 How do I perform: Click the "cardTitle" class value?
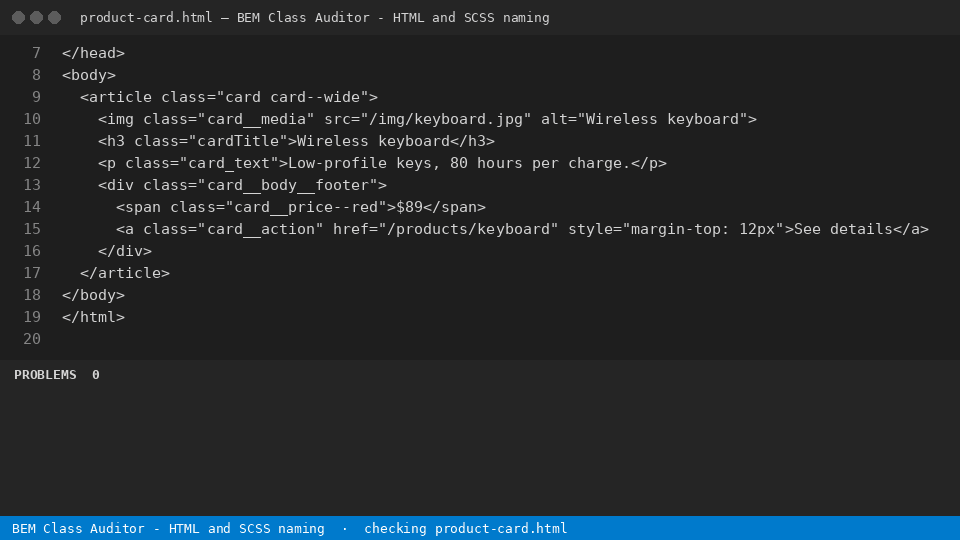pos(238,141)
